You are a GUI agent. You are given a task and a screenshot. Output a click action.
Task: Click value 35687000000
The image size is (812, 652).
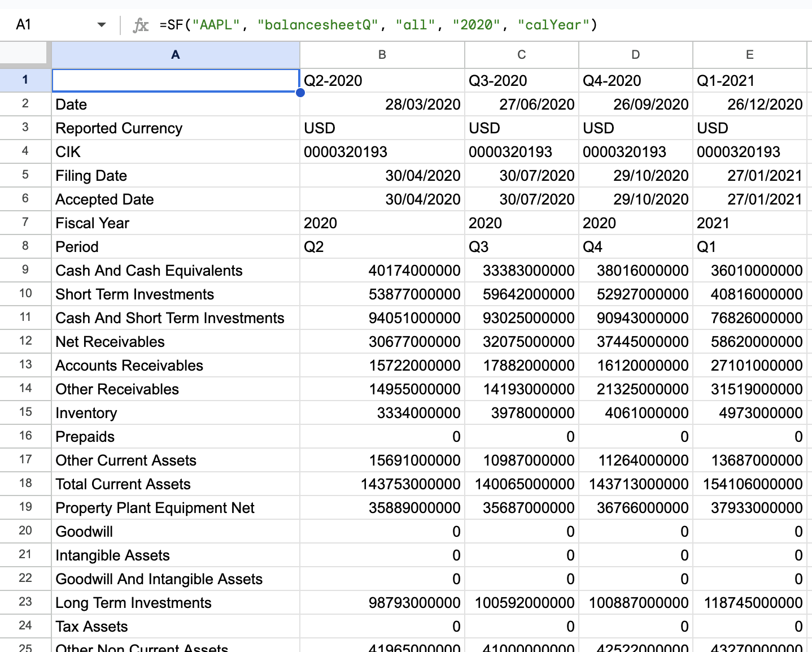tap(522, 507)
